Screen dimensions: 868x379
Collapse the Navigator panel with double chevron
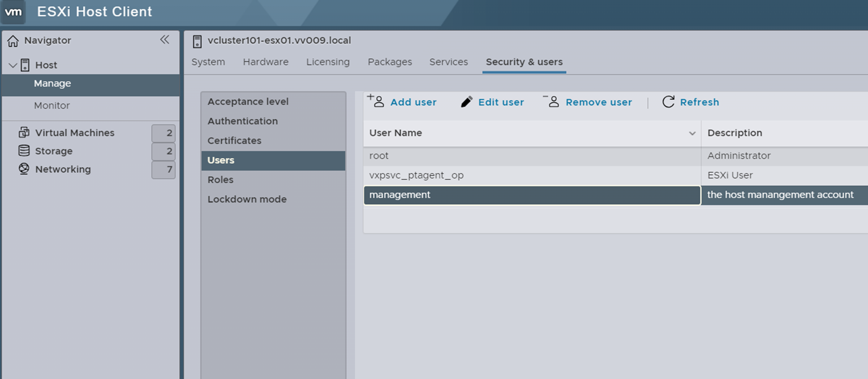tap(164, 40)
